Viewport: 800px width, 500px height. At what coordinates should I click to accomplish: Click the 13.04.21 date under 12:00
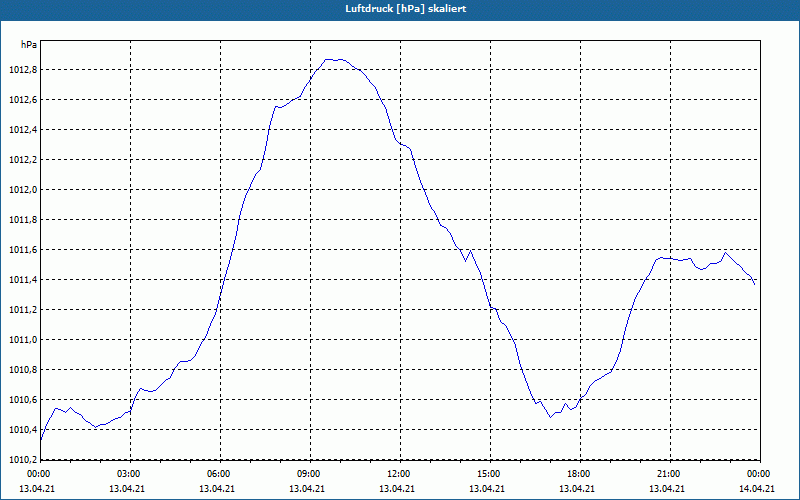tap(397, 489)
